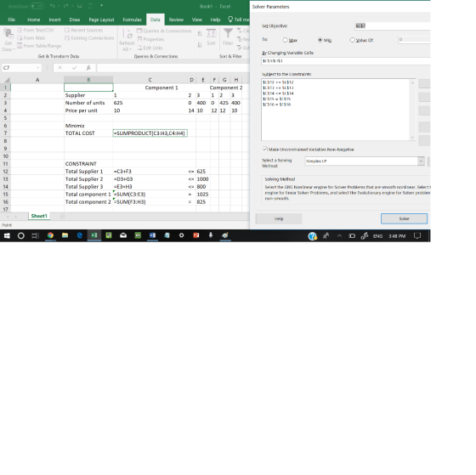Click the Redo arrow in quick access toolbar

66,6
